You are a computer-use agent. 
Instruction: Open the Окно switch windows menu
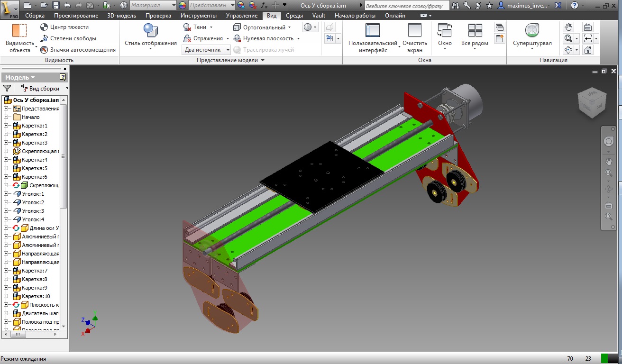[x=445, y=37]
